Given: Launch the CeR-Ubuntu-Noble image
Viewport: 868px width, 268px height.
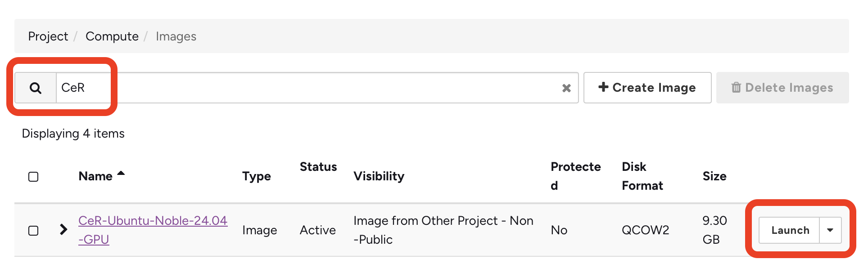Looking at the screenshot, I should coord(790,230).
